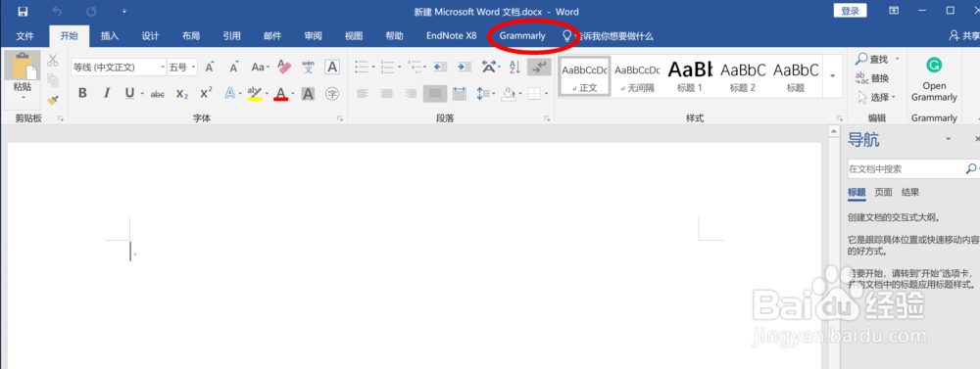Toggle Italic formatting
Image resolution: width=980 pixels, height=369 pixels.
click(106, 94)
